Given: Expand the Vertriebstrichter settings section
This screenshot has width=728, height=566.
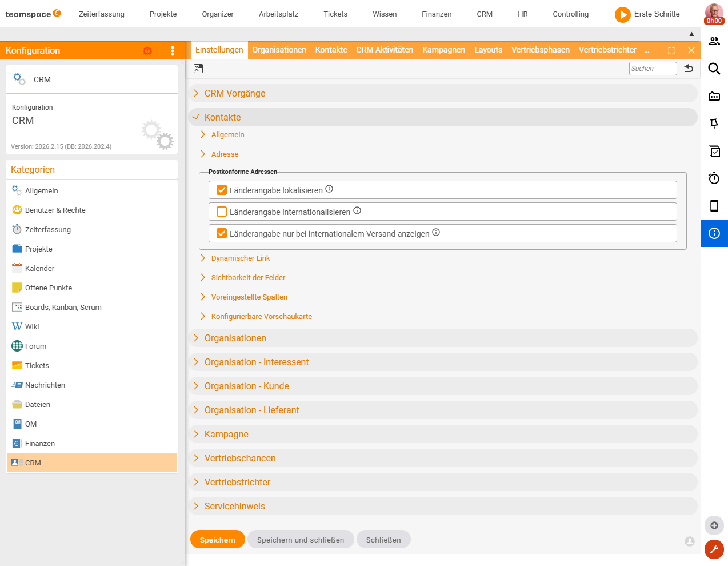Looking at the screenshot, I should pos(443,483).
